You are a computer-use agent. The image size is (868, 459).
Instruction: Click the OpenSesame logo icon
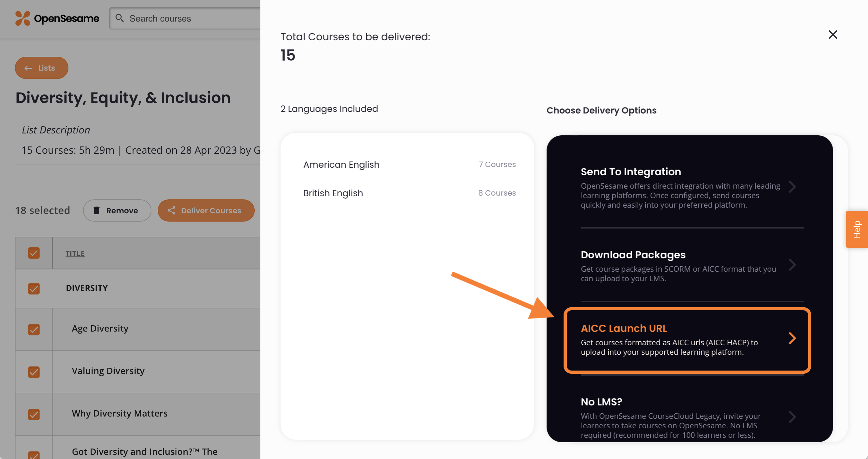point(22,18)
